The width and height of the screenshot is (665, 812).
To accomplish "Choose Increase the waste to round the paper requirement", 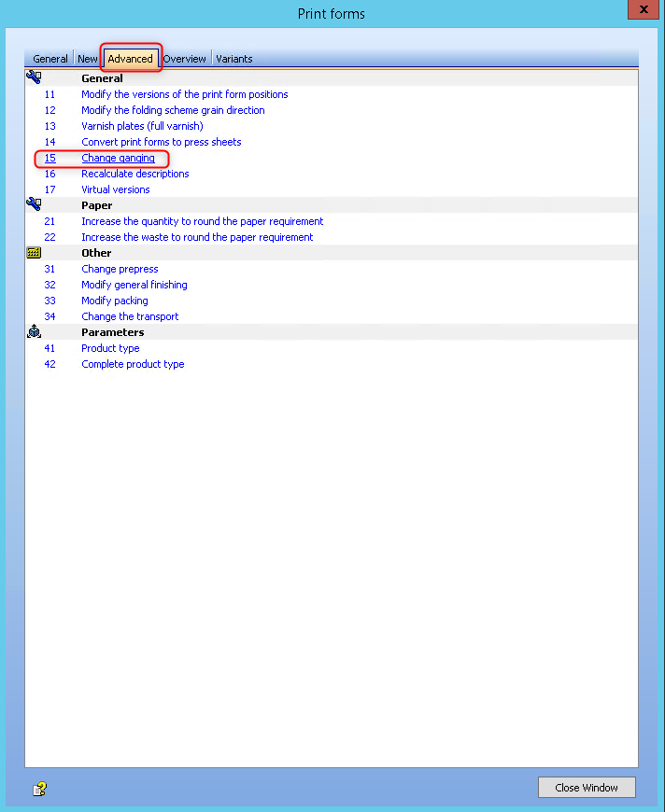I will tap(197, 237).
